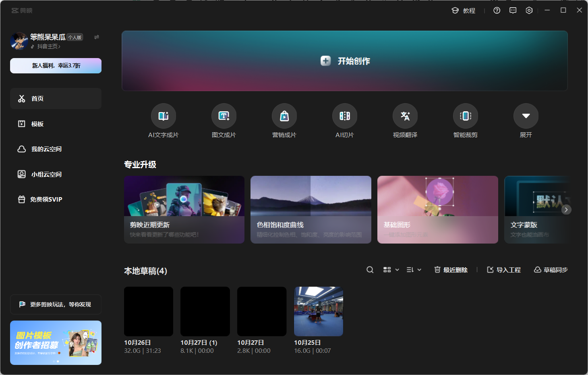Open the draft view layout dropdown

391,270
